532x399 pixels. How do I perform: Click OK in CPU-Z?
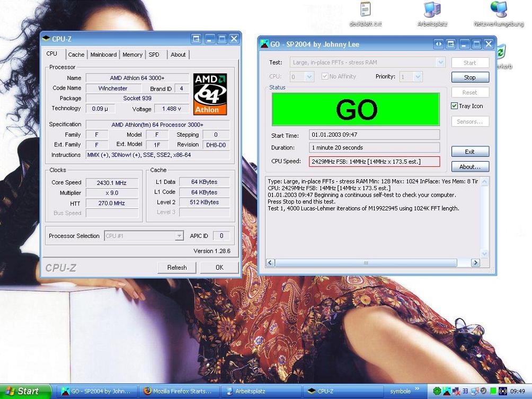(x=219, y=268)
